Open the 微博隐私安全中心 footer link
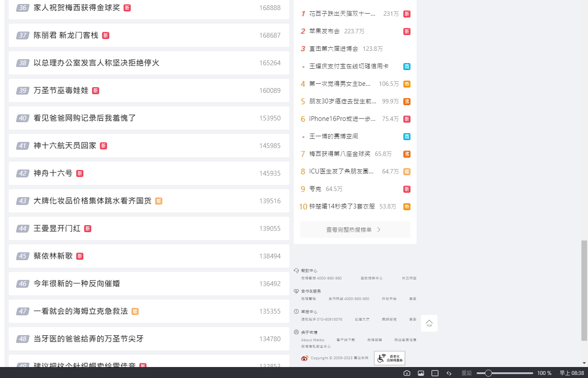588x378 pixels. pyautogui.click(x=316, y=346)
